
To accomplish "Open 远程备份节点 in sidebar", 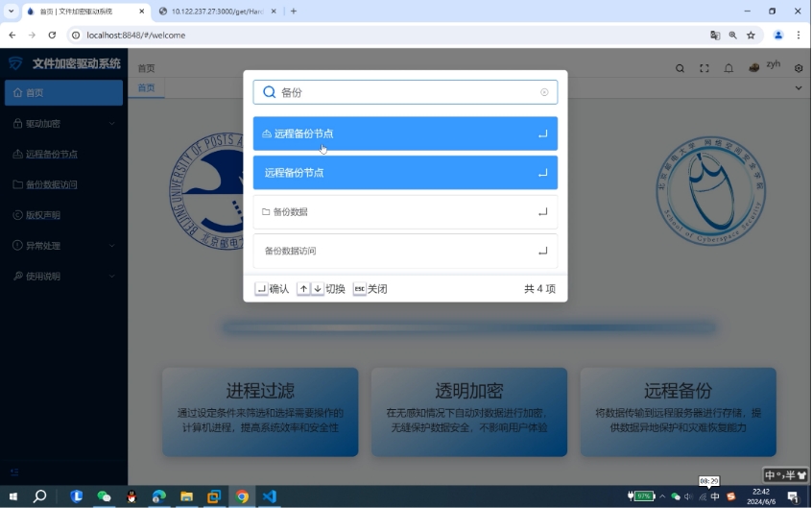I will (x=63, y=155).
